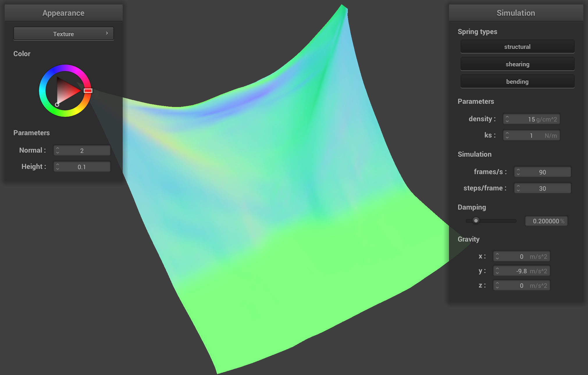Increase Gravity x with the up arrow
This screenshot has width=588, height=375.
coord(497,254)
